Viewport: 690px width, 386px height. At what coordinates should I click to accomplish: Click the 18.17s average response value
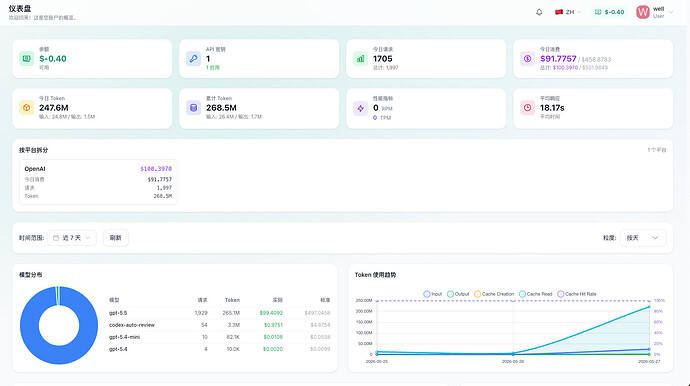click(x=552, y=108)
